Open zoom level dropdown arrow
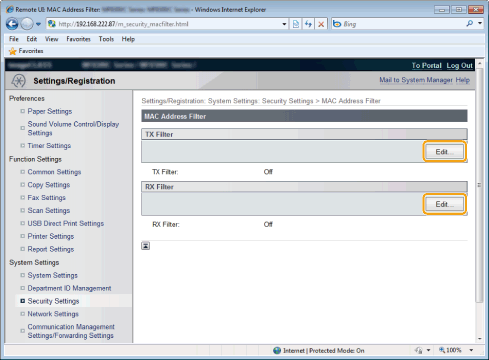Image resolution: width=489 pixels, height=360 pixels. click(471, 350)
